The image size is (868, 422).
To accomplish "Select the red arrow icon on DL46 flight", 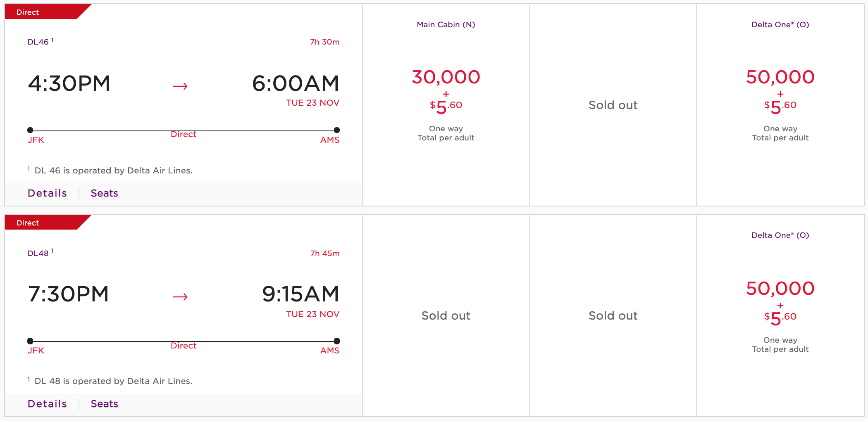I will pyautogui.click(x=179, y=86).
